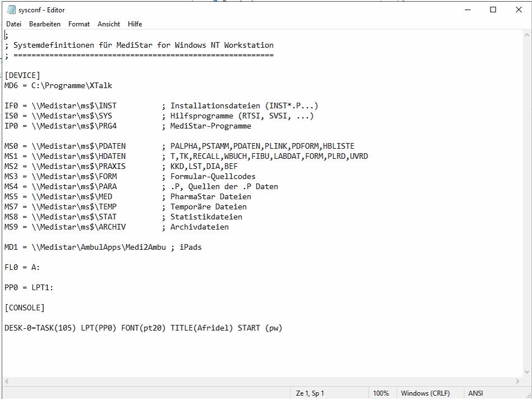Open the Datei menu

(13, 24)
